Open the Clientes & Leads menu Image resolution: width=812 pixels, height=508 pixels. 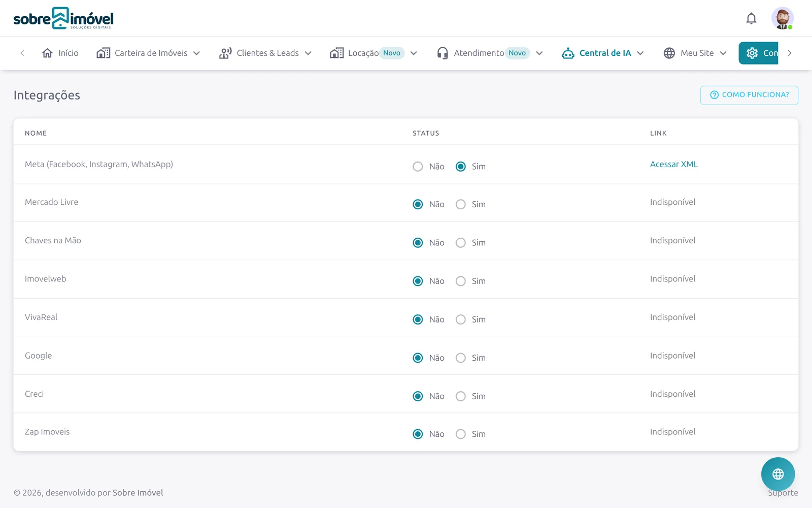tap(265, 53)
